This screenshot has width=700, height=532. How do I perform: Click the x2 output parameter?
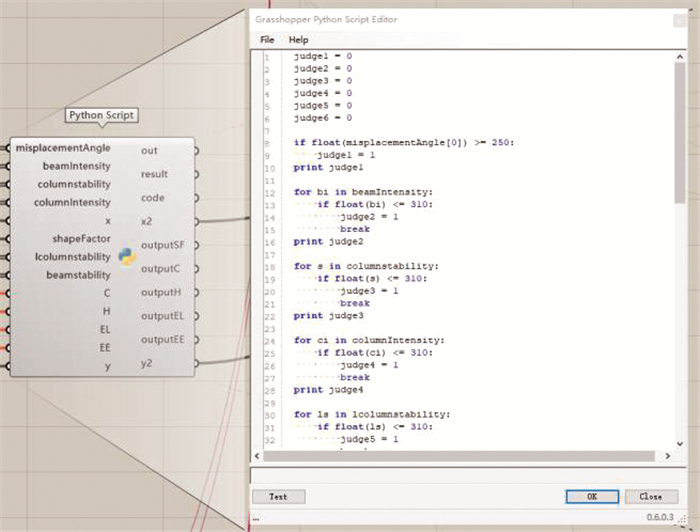pos(147,221)
